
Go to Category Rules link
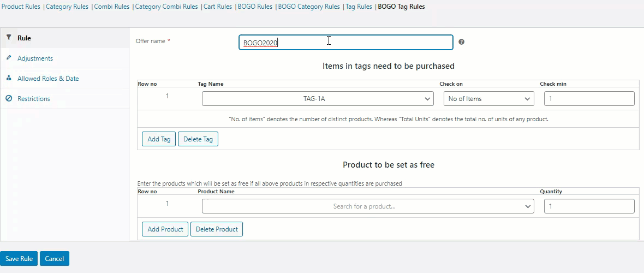tap(67, 7)
